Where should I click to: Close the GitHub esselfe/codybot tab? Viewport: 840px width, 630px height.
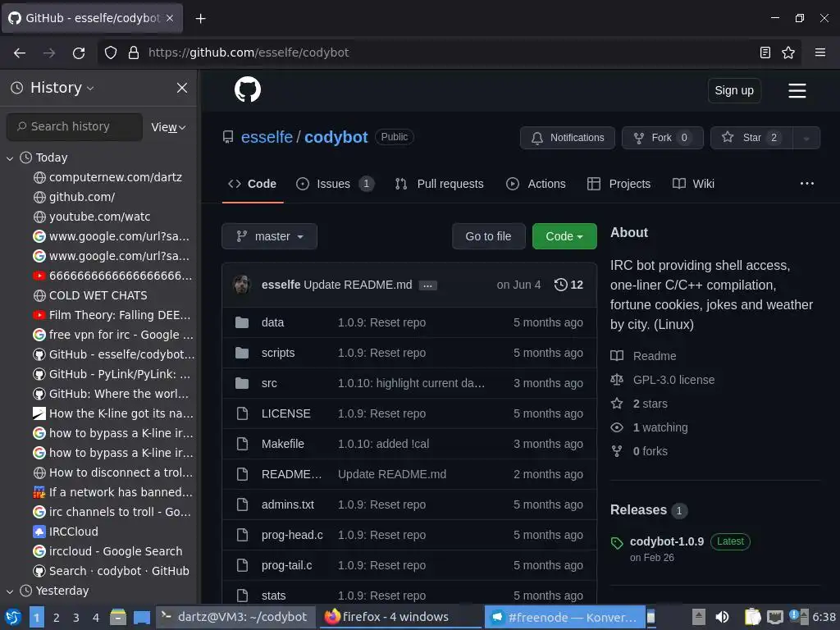(x=170, y=18)
